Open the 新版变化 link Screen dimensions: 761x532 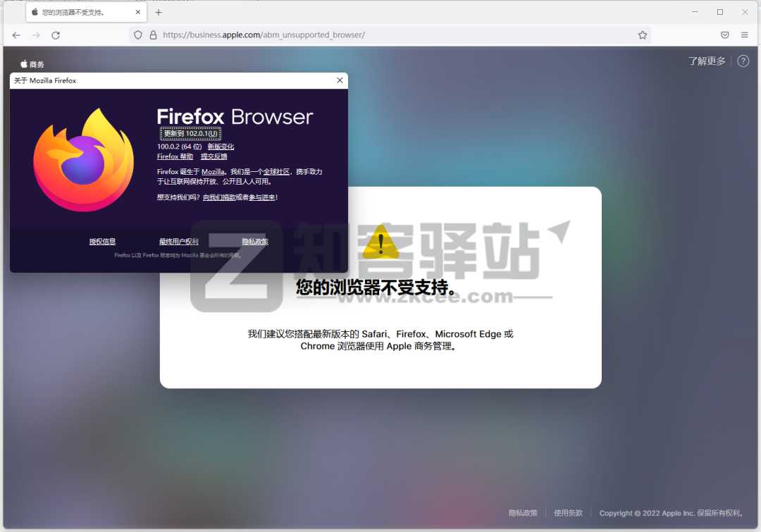coord(222,146)
